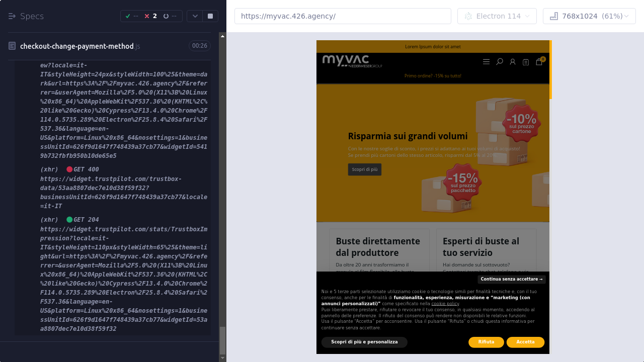Click Continua senza accettare link
The height and width of the screenshot is (362, 644).
coord(511,279)
